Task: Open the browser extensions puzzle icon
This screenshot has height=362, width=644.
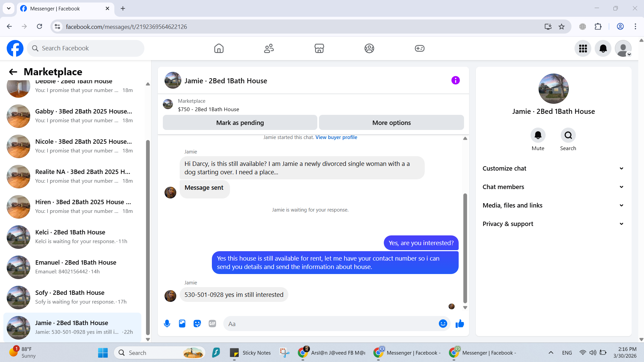Action: pos(598,27)
